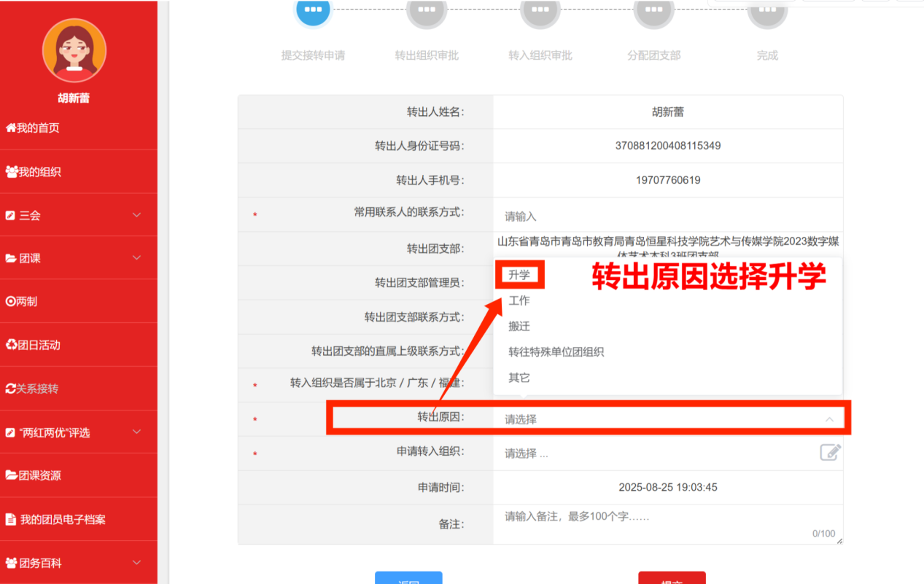This screenshot has width=924, height=584.
Task: Expand the 团课 sidebar menu chevron
Action: (x=136, y=258)
